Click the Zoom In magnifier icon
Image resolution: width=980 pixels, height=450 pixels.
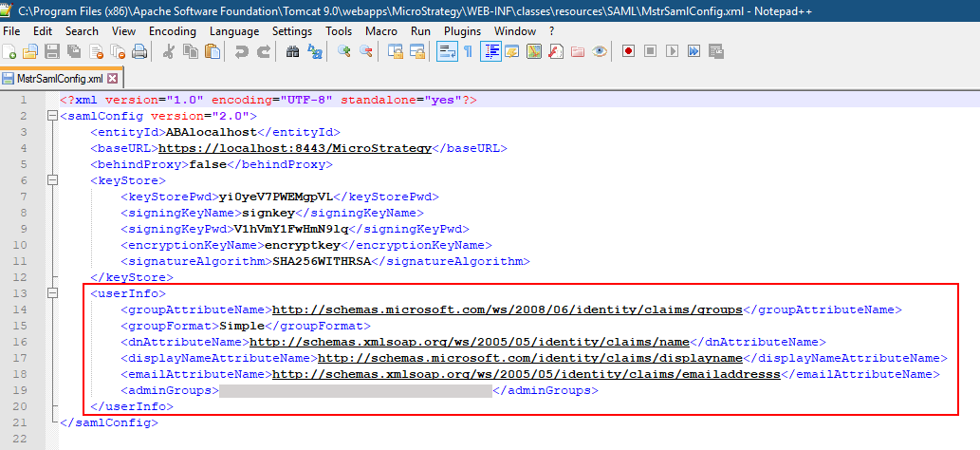click(344, 51)
